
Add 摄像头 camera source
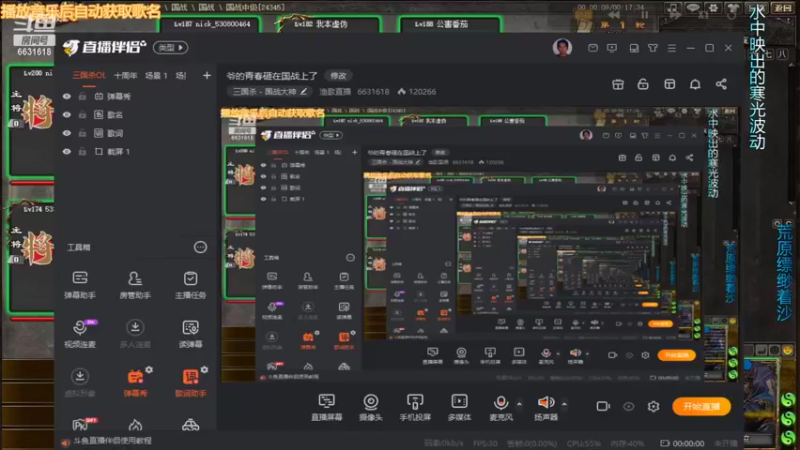[371, 407]
